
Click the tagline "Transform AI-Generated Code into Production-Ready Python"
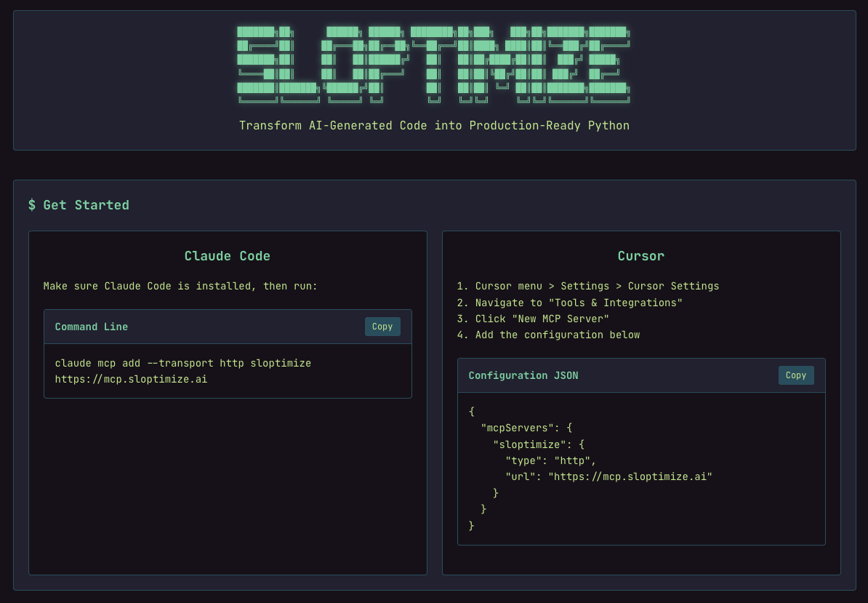[x=434, y=126]
